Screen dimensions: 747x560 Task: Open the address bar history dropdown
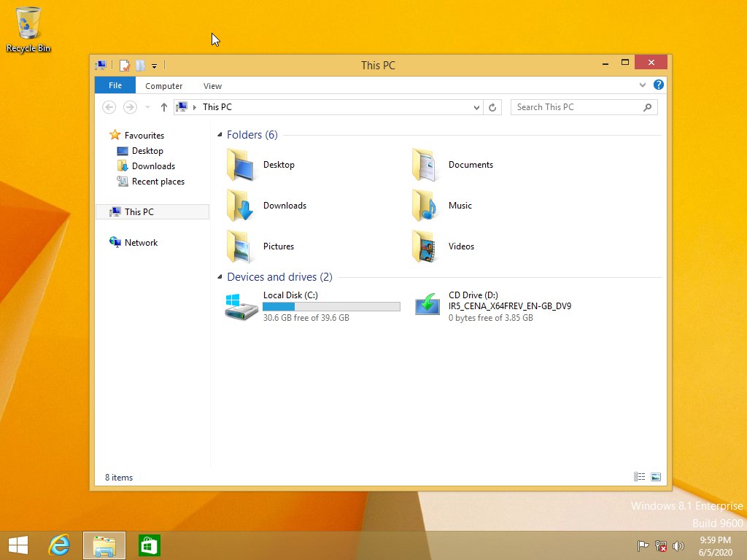pos(476,108)
